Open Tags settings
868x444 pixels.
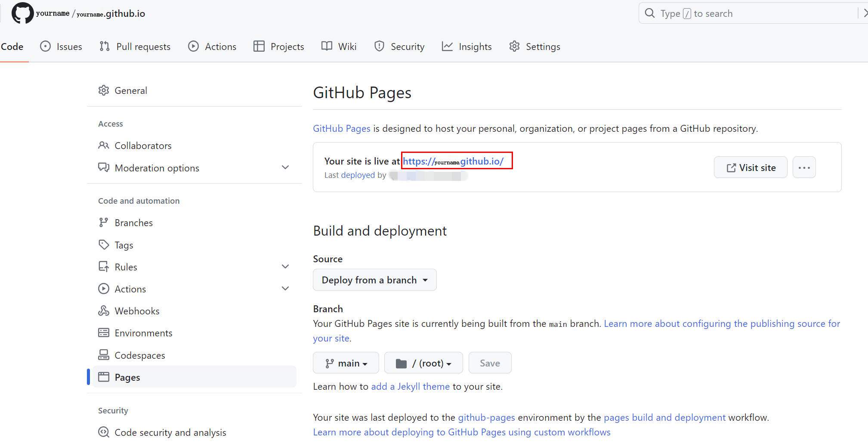(195, 245)
